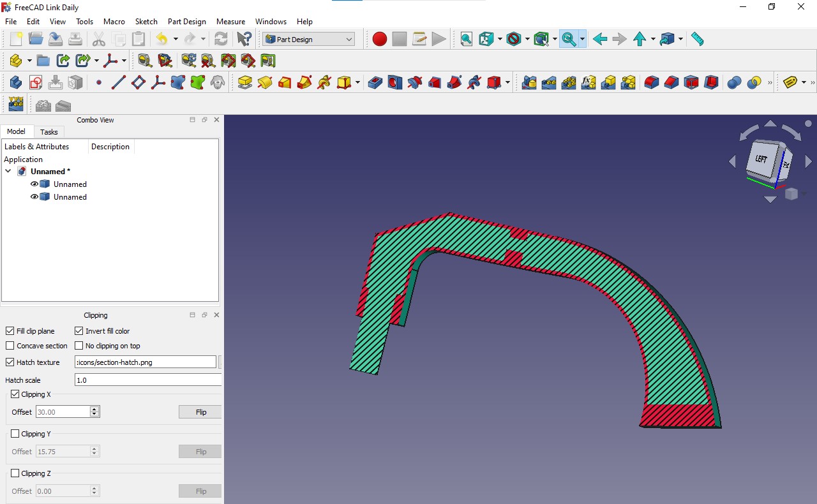Select the Revolution tool
The height and width of the screenshot is (504, 817).
[264, 82]
